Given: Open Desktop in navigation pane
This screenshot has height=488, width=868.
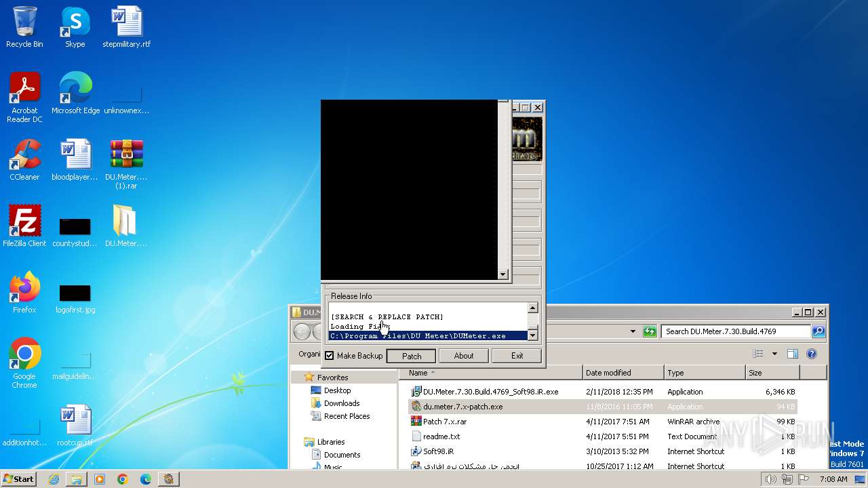Looking at the screenshot, I should (x=337, y=390).
